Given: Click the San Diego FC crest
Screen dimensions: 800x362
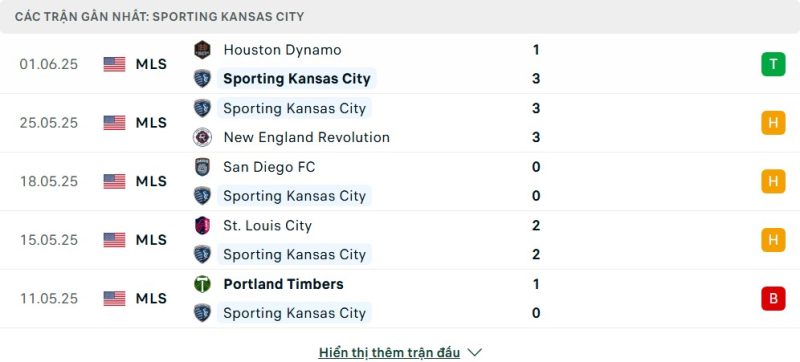Looking at the screenshot, I should [203, 167].
